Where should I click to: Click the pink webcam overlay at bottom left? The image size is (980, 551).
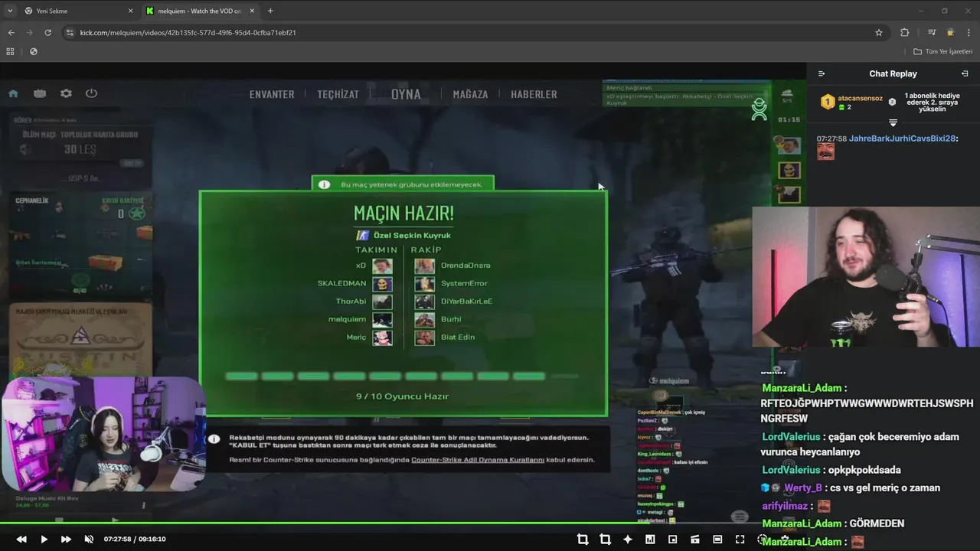click(x=103, y=432)
